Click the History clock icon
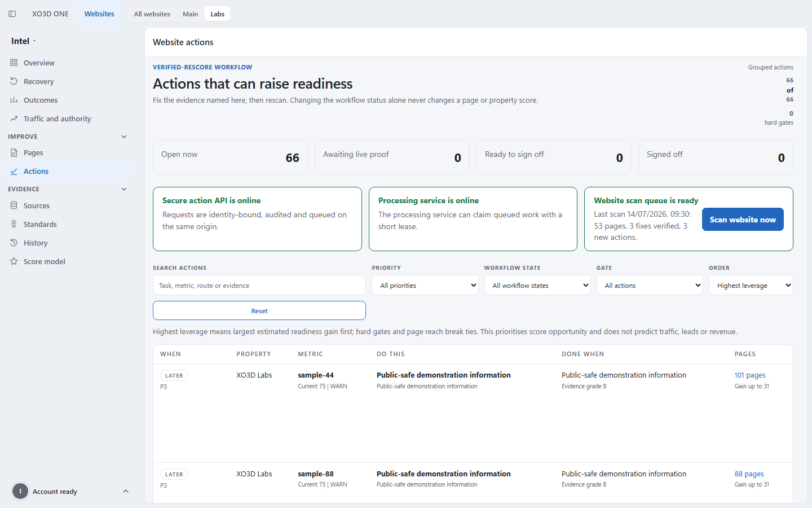Viewport: 812px width, 508px height. tap(14, 243)
